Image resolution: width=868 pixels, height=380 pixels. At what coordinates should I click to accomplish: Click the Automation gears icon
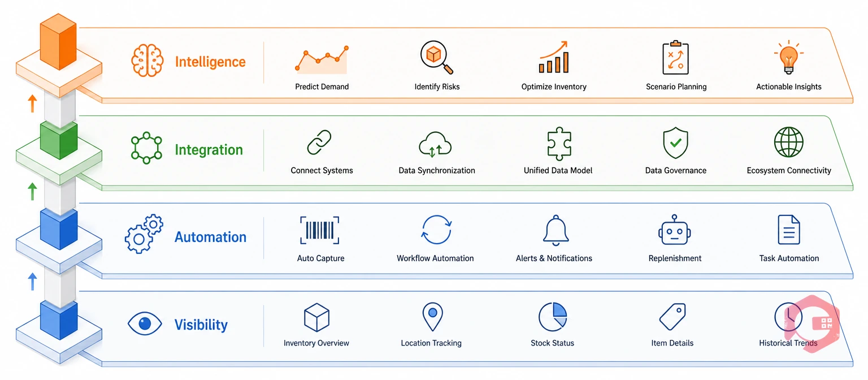[144, 234]
